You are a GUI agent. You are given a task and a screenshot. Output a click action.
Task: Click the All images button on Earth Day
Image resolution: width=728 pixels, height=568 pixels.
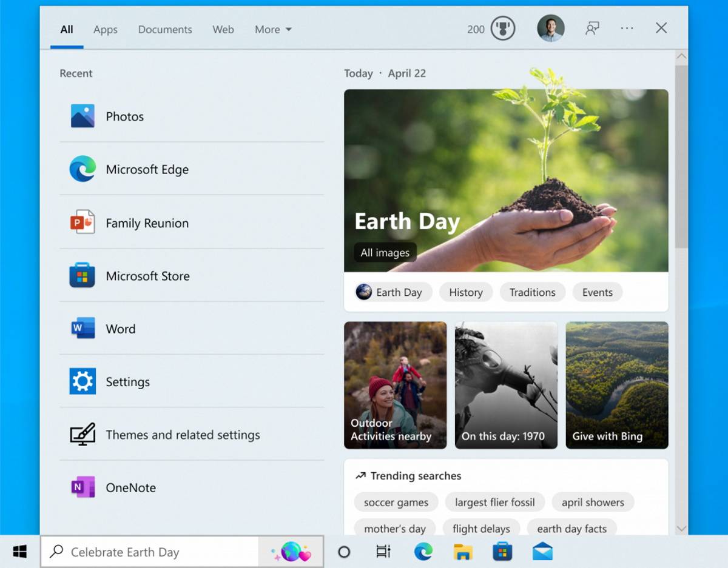(x=385, y=252)
